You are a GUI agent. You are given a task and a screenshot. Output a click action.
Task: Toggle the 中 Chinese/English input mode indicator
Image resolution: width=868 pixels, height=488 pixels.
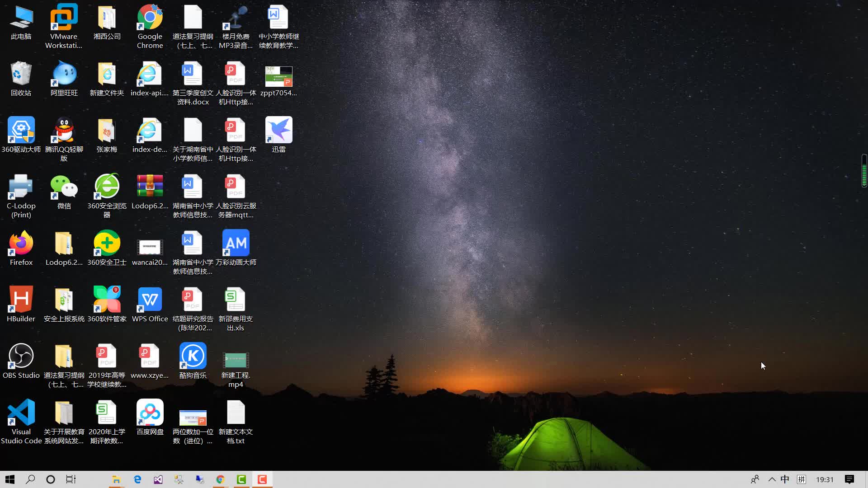point(785,479)
